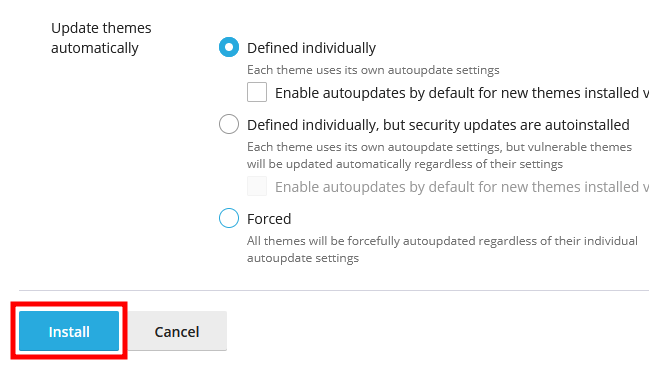Select the "Forced" radio button
This screenshot has width=649, height=375.
229,218
